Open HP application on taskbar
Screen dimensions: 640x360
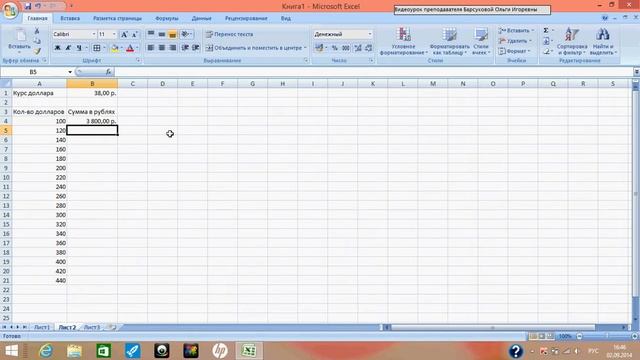(220, 351)
